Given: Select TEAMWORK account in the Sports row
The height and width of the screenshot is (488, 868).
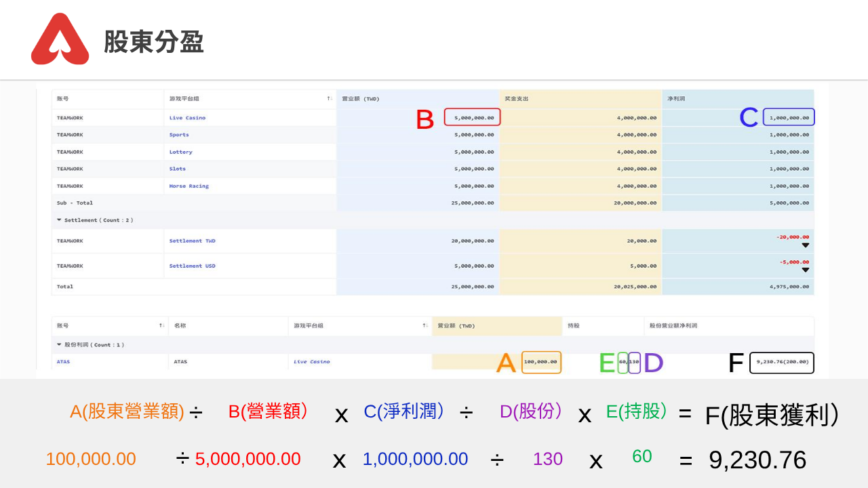Looking at the screenshot, I should [70, 135].
